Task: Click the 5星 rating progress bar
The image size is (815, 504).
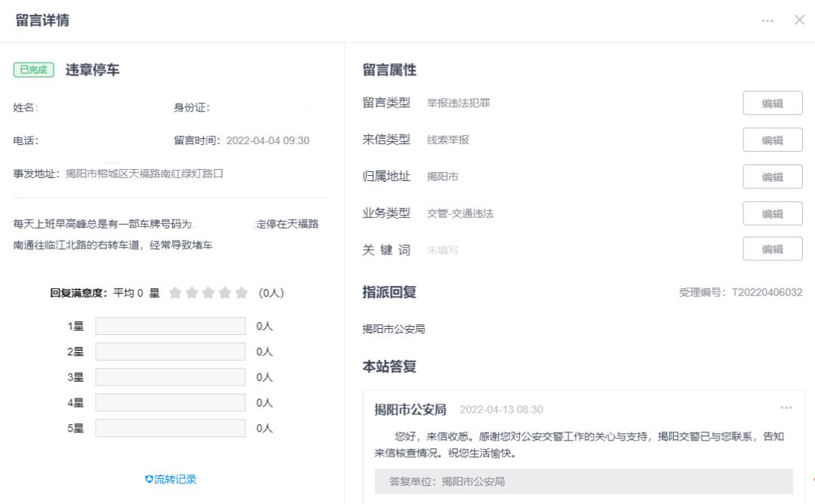Action: [x=170, y=427]
